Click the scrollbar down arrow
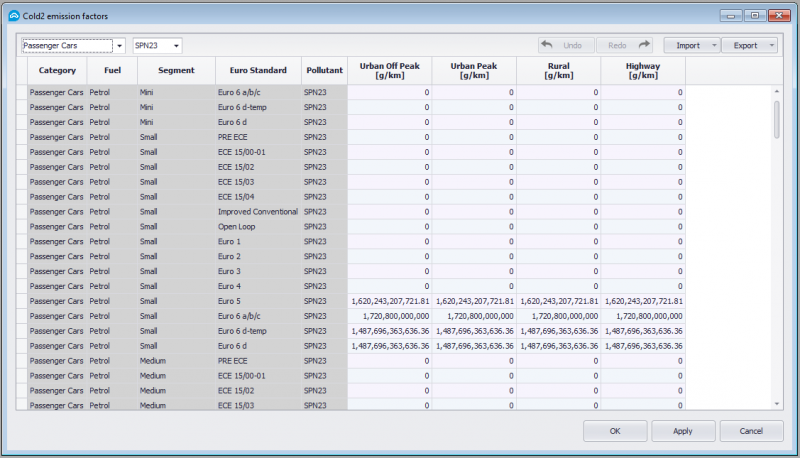 (x=777, y=403)
